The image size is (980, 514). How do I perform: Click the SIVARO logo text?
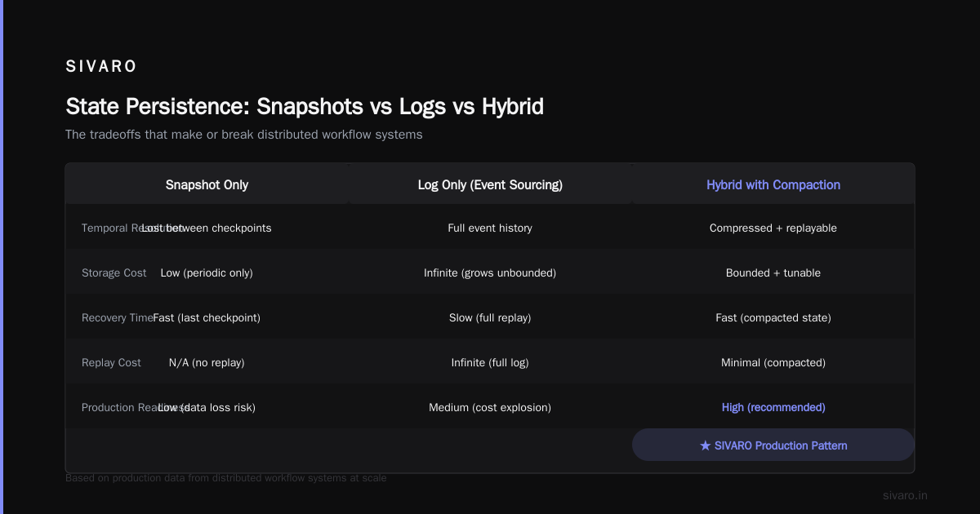(101, 67)
